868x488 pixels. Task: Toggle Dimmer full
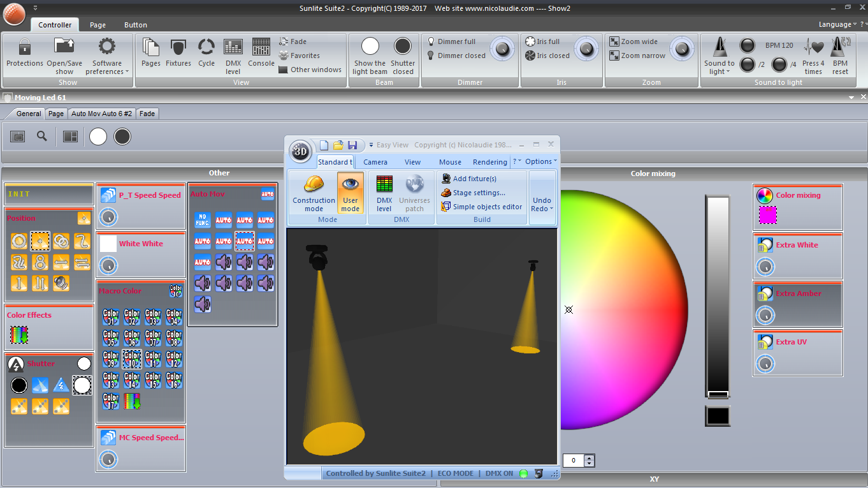point(451,41)
